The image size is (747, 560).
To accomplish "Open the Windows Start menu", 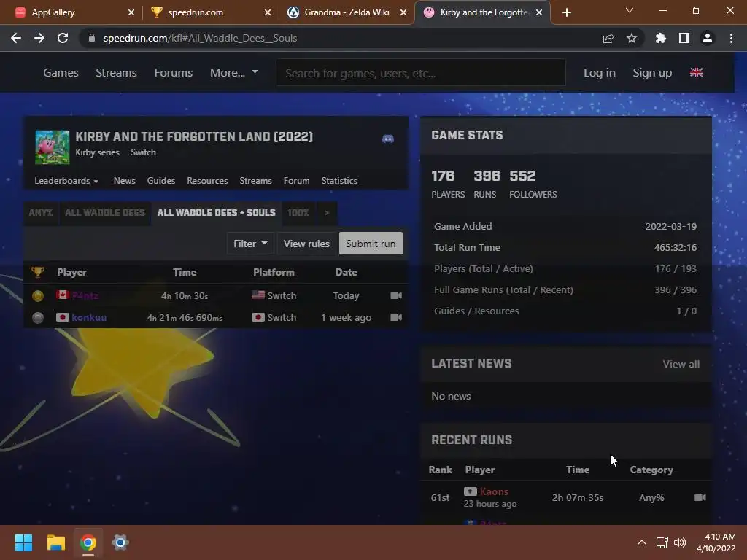I will pyautogui.click(x=23, y=542).
